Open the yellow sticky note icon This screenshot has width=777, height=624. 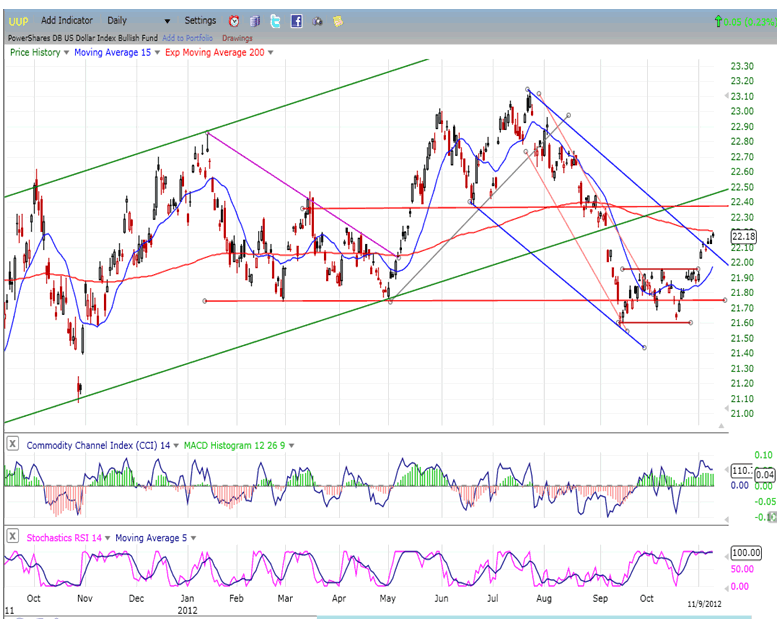pos(339,20)
